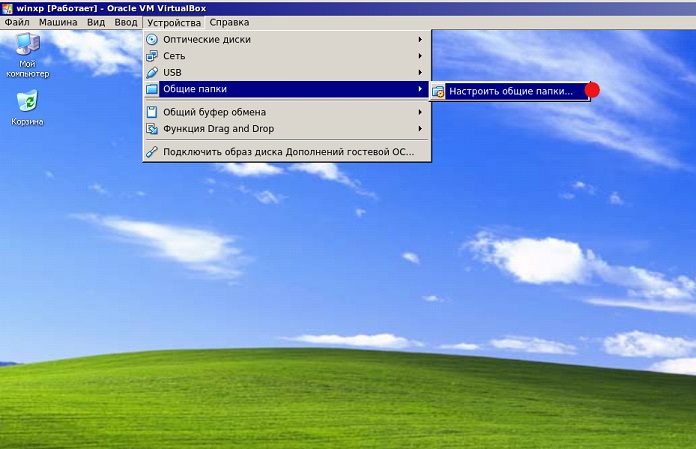
Task: Expand the Сеть submenu arrow
Action: pos(420,56)
